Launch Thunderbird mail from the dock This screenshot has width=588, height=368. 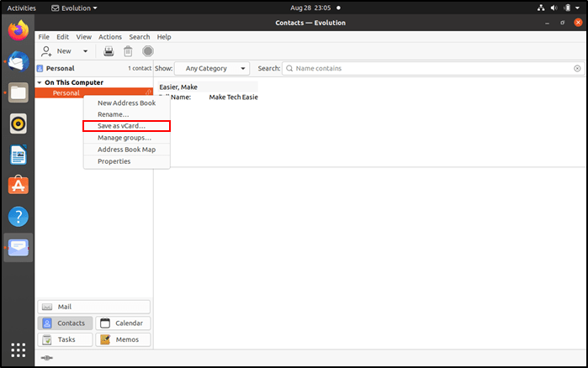click(18, 61)
